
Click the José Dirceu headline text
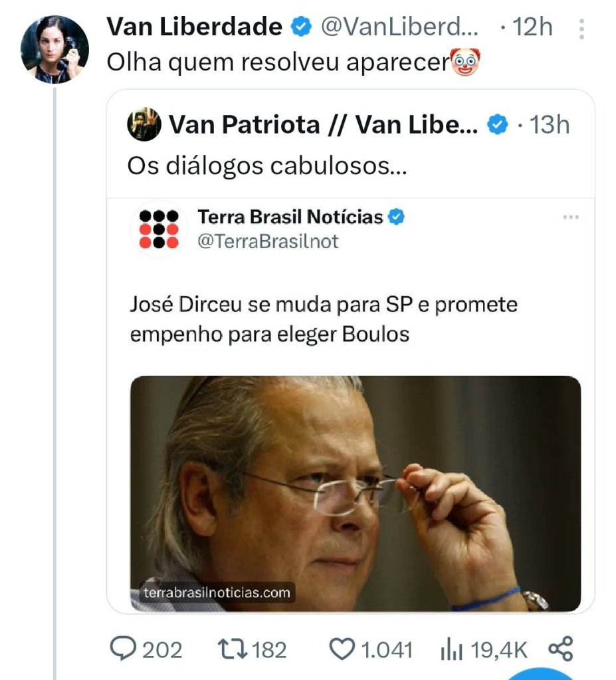coord(323,319)
